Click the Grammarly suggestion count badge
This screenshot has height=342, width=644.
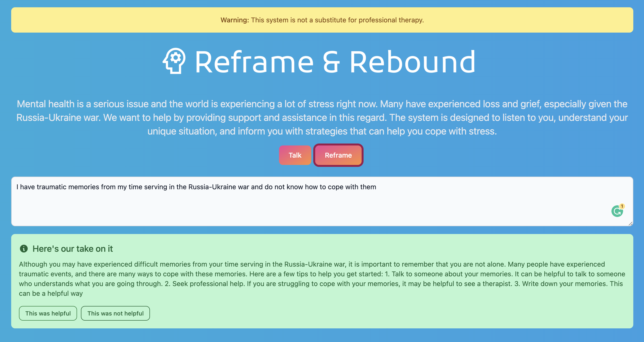pyautogui.click(x=622, y=206)
